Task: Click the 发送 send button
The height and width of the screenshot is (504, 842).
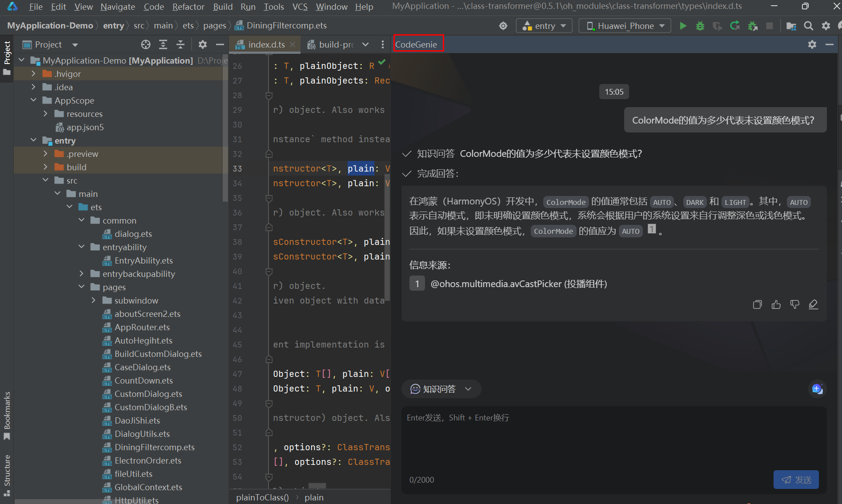Action: point(796,480)
